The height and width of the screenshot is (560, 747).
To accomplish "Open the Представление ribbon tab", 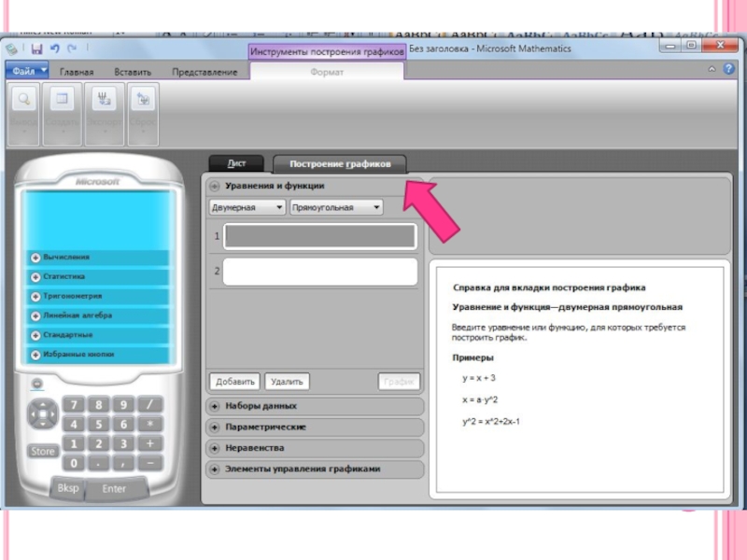I will click(204, 72).
